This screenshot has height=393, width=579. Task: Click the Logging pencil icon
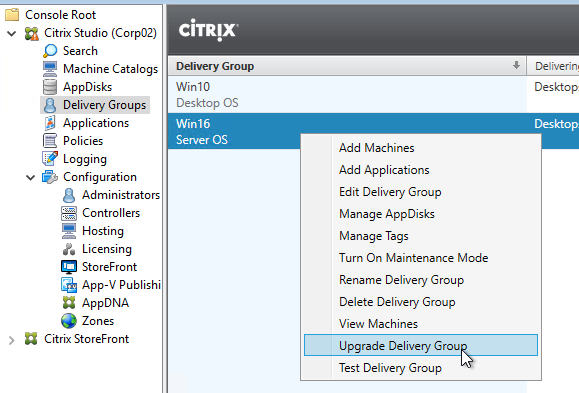pos(50,159)
